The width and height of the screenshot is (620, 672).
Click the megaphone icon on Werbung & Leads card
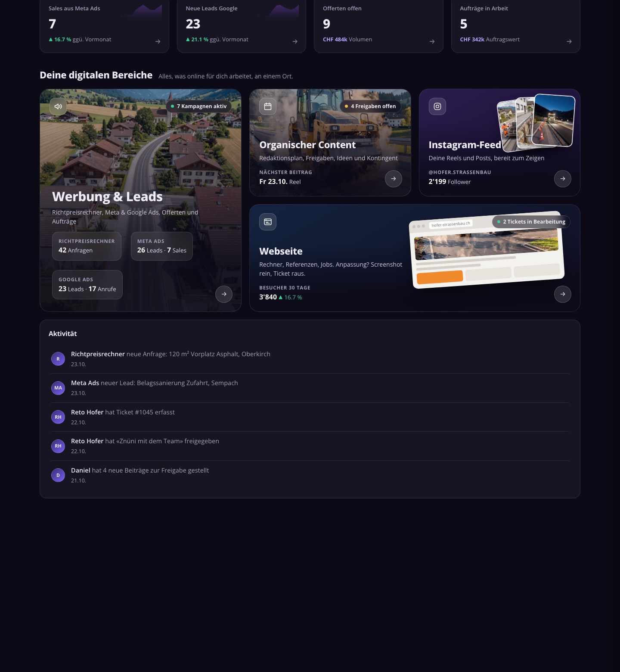pos(58,106)
